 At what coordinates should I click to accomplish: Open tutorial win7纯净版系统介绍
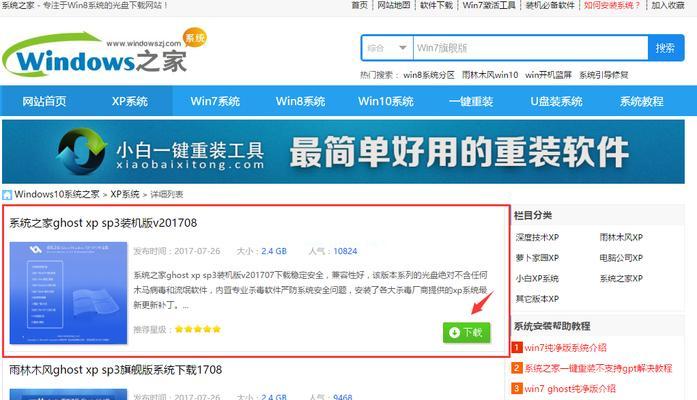pyautogui.click(x=565, y=348)
